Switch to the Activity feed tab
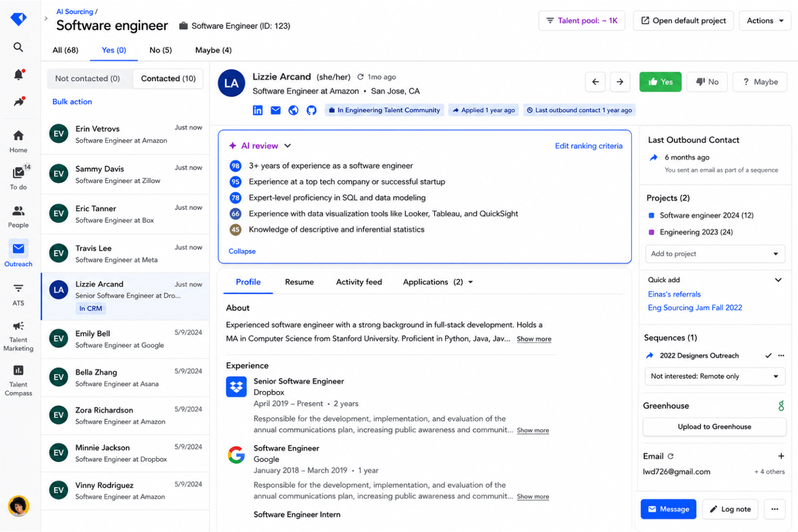 click(x=359, y=282)
